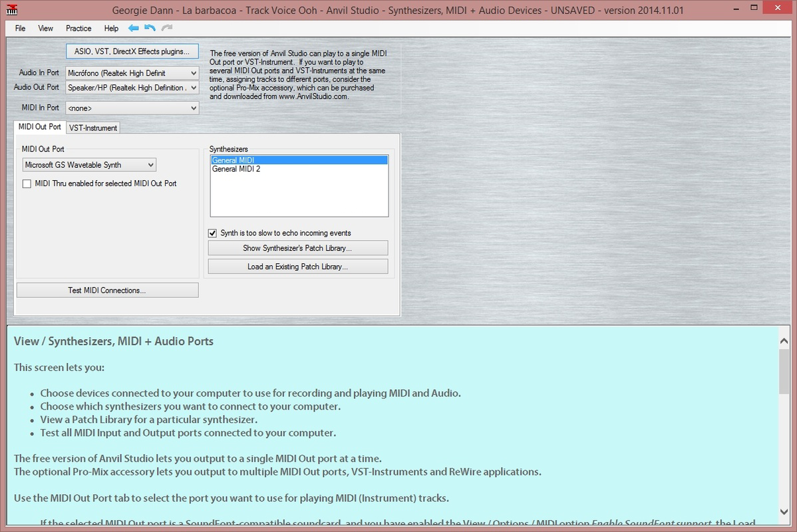Select General MIDI in Synthesizers list
797x532 pixels.
(299, 160)
